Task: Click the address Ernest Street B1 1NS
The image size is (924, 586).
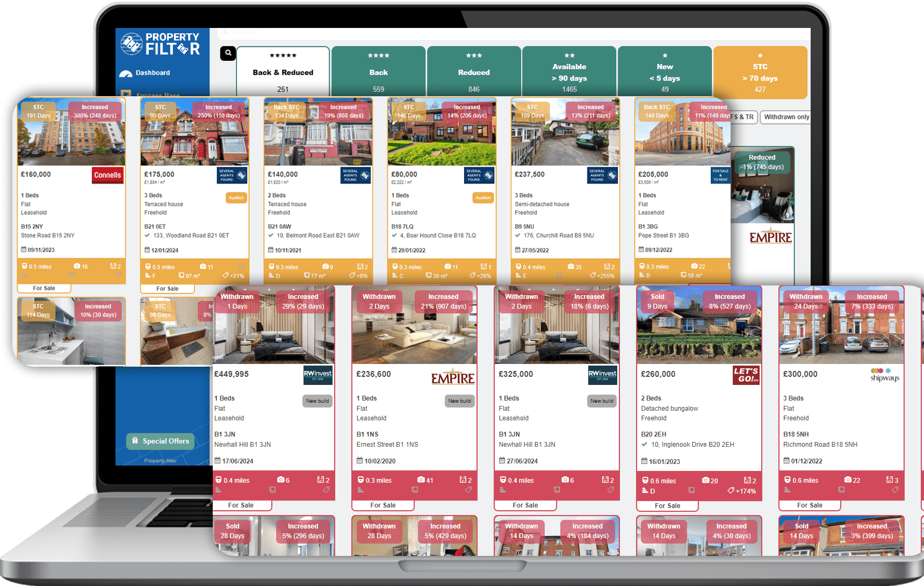Action: (x=387, y=445)
